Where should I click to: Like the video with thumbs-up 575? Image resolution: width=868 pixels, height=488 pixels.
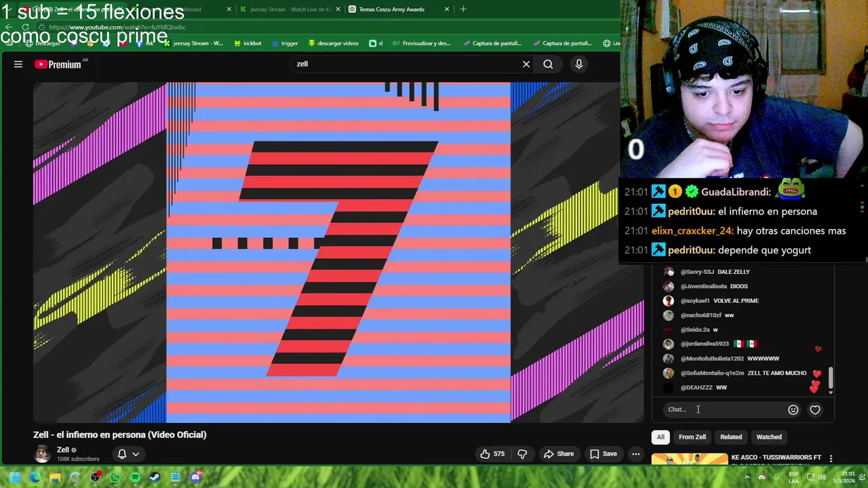tap(492, 454)
